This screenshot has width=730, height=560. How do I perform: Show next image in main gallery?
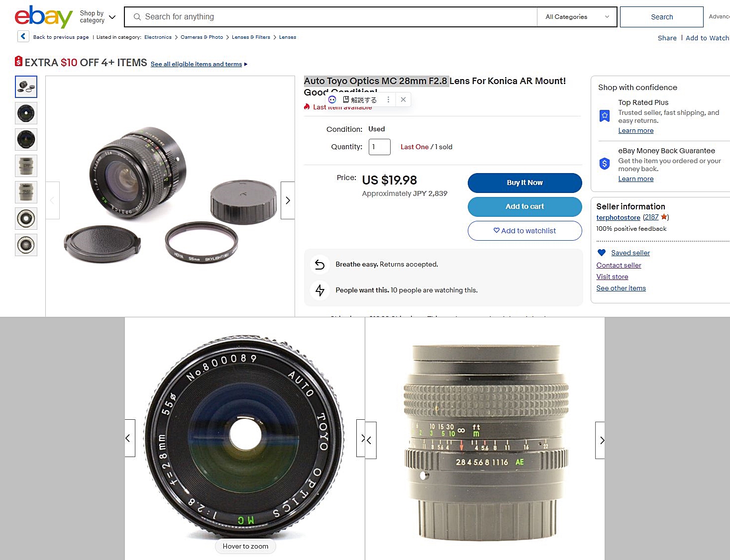pos(288,200)
